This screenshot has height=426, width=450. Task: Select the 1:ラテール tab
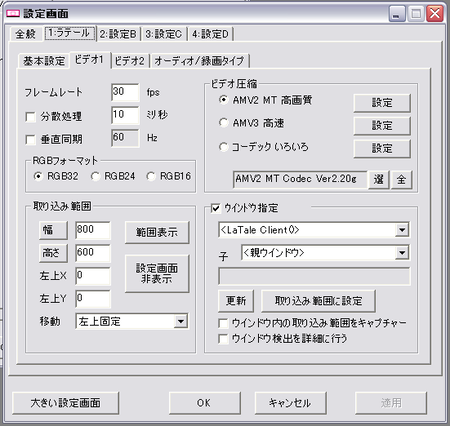click(x=70, y=33)
